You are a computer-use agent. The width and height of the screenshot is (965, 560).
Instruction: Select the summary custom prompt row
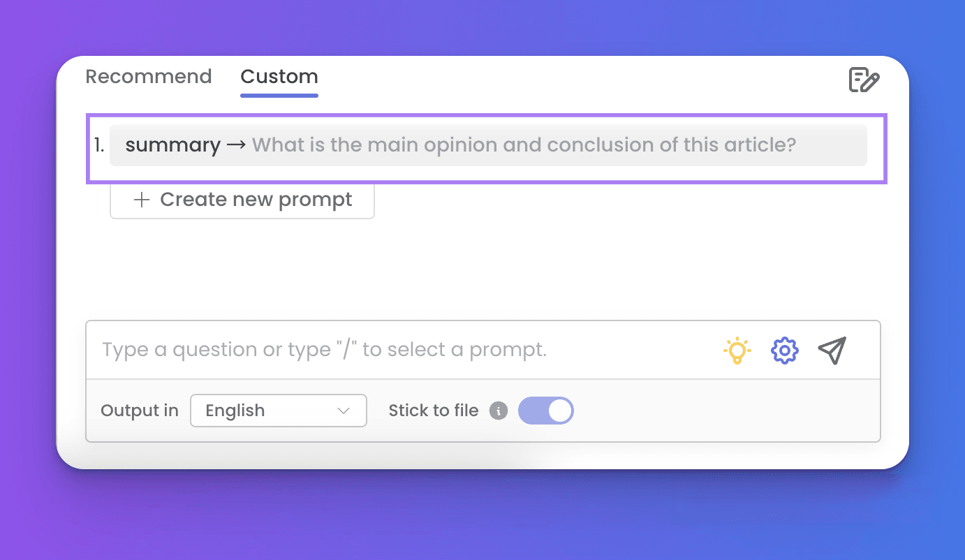(x=487, y=145)
